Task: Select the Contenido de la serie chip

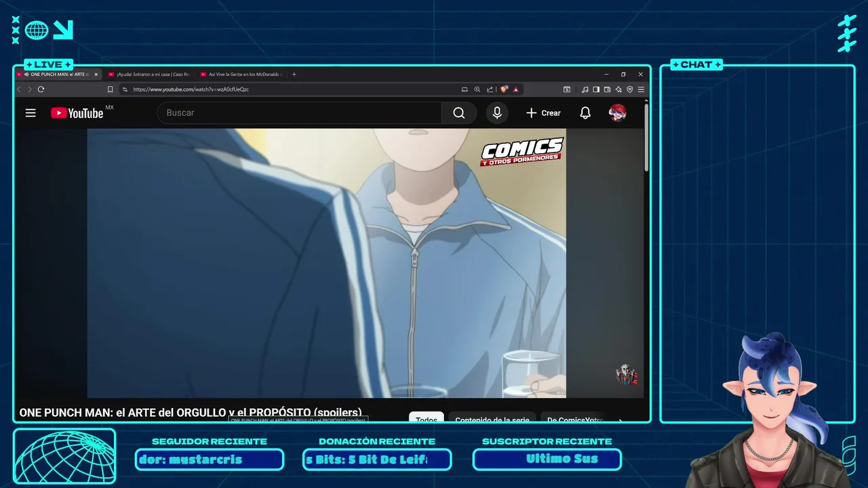Action: pos(492,418)
